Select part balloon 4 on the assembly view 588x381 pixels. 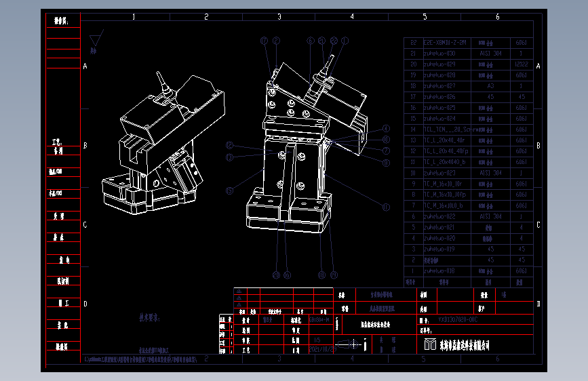click(386, 129)
